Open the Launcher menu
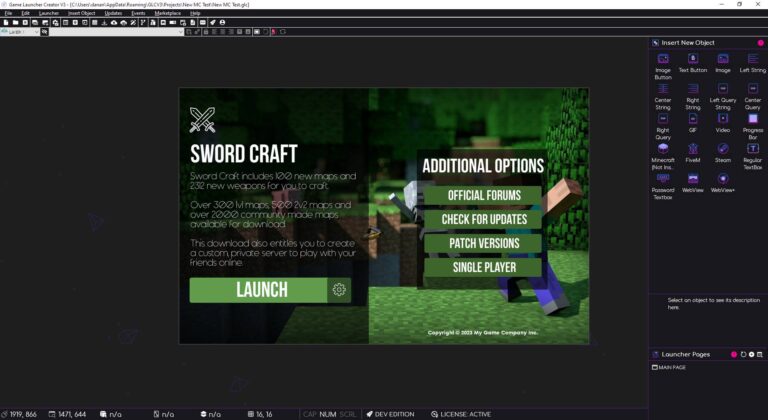This screenshot has width=768, height=420. [49, 13]
